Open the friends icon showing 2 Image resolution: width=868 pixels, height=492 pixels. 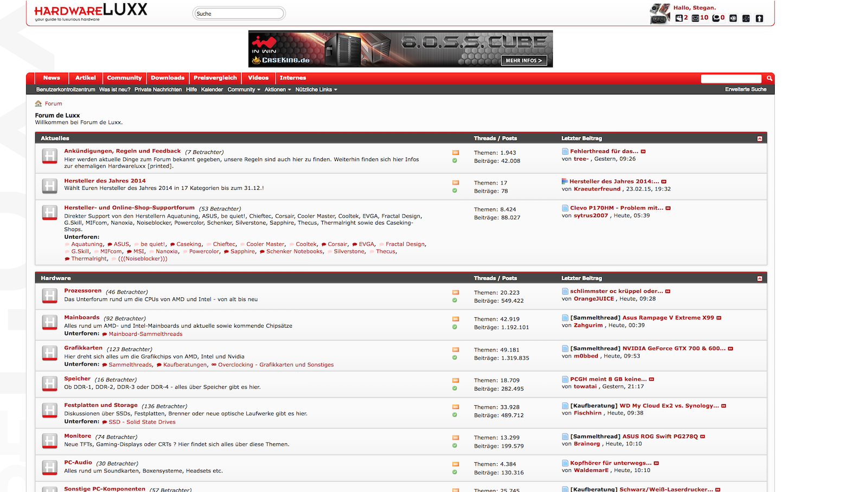pos(679,18)
